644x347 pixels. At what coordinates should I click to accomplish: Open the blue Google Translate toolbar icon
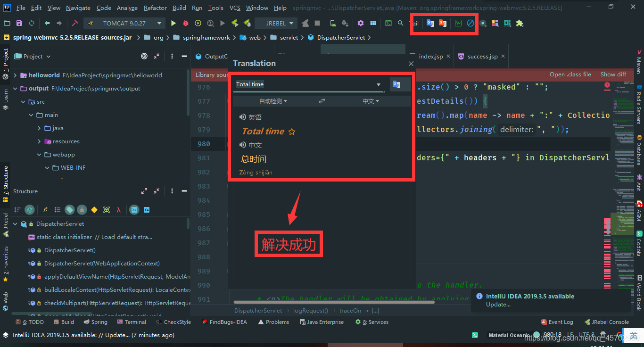[430, 23]
